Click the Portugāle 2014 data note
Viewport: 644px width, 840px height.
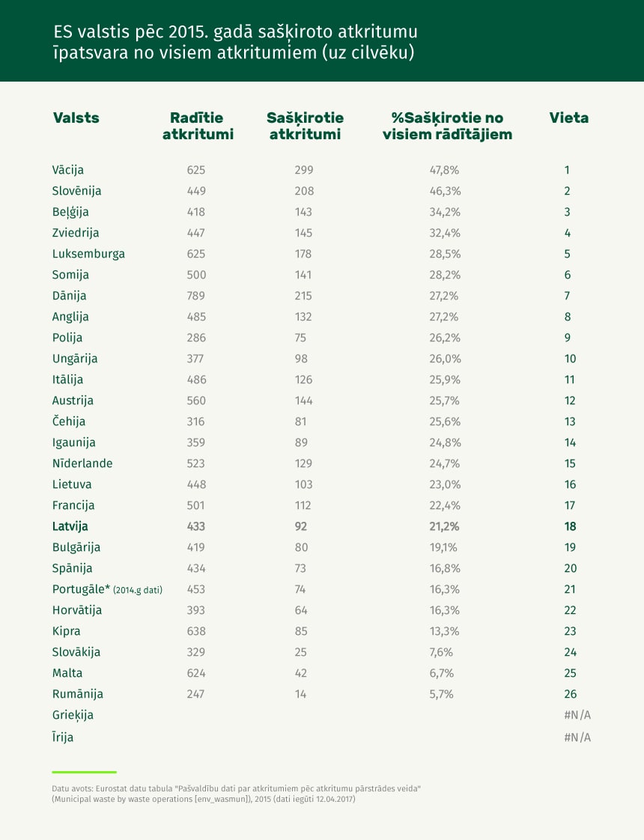click(x=138, y=590)
